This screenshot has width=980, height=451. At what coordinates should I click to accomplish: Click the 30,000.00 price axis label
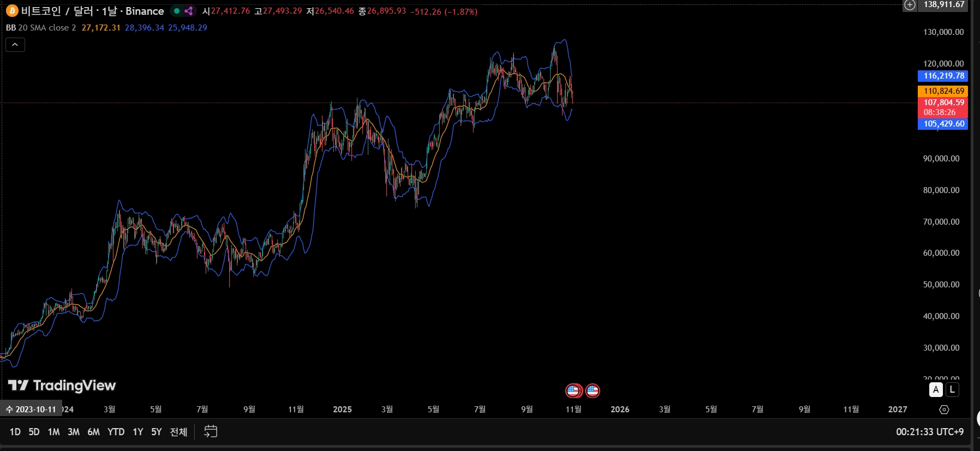tap(941, 348)
